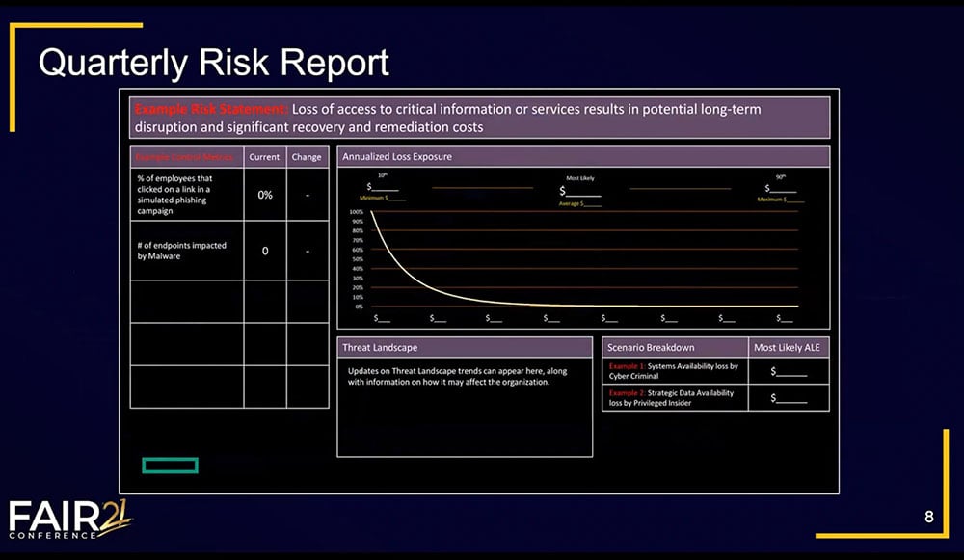Click the red Example 1 label
964x560 pixels.
coord(626,366)
